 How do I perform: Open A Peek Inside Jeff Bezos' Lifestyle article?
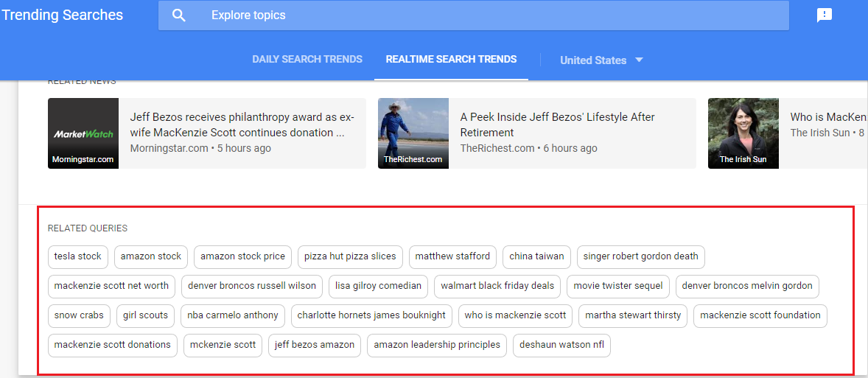tap(557, 125)
